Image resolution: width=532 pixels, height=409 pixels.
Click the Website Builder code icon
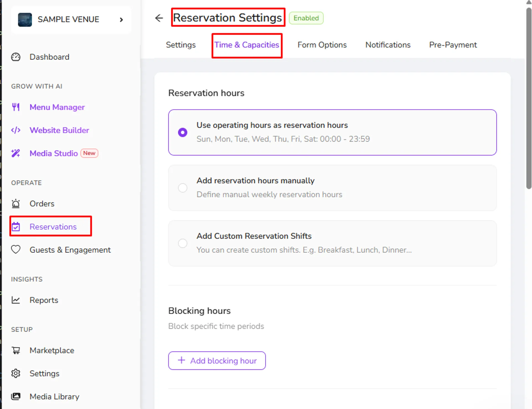click(16, 130)
